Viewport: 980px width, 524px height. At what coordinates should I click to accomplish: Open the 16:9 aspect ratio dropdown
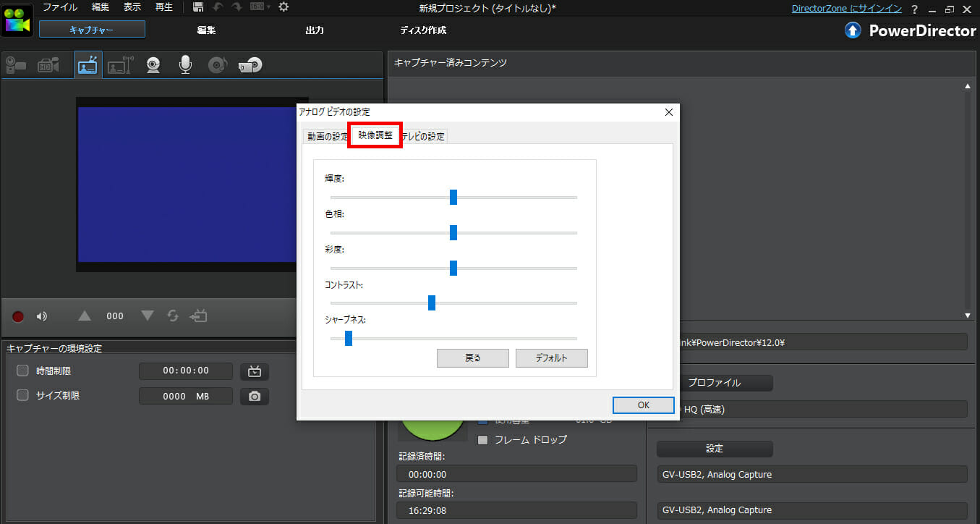(260, 7)
